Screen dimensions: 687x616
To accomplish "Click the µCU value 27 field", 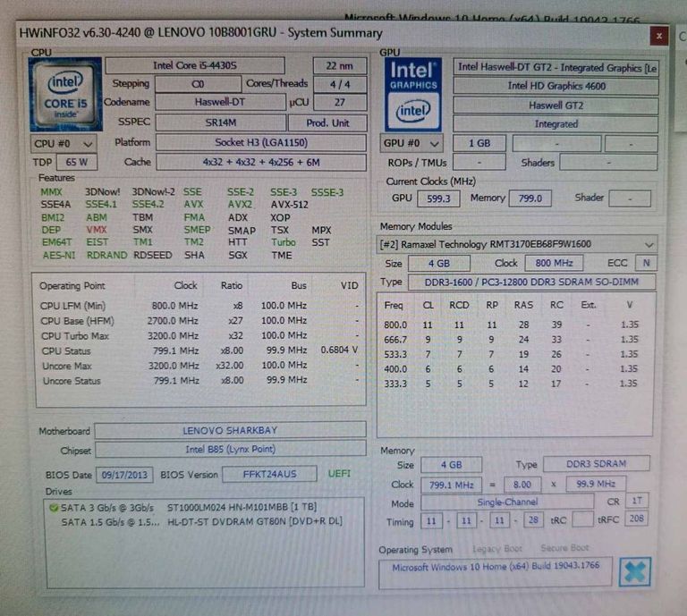I will pos(340,103).
